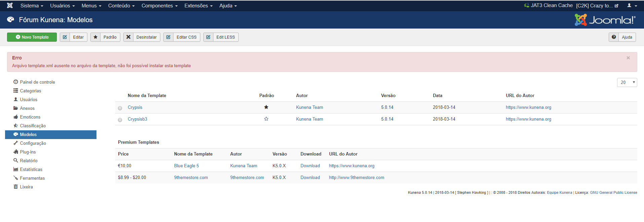
Task: Open the Crypsis template link
Action: click(x=135, y=107)
